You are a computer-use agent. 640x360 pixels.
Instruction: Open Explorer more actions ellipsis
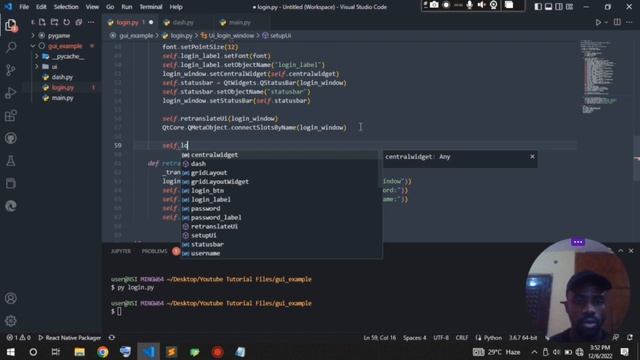click(91, 22)
